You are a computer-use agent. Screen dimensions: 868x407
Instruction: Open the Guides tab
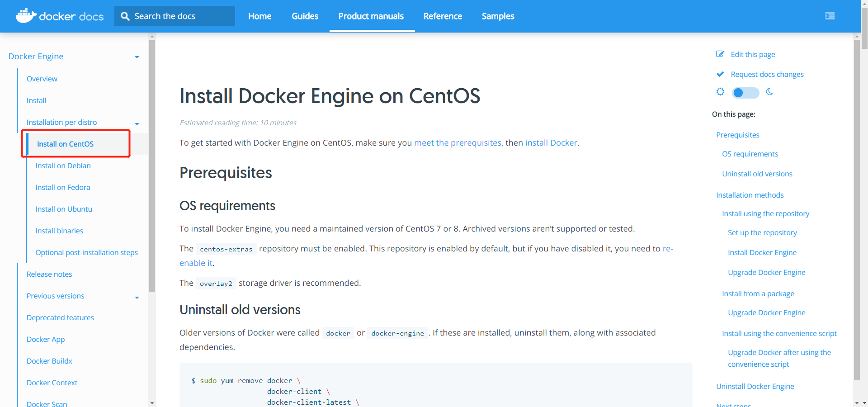pos(305,16)
